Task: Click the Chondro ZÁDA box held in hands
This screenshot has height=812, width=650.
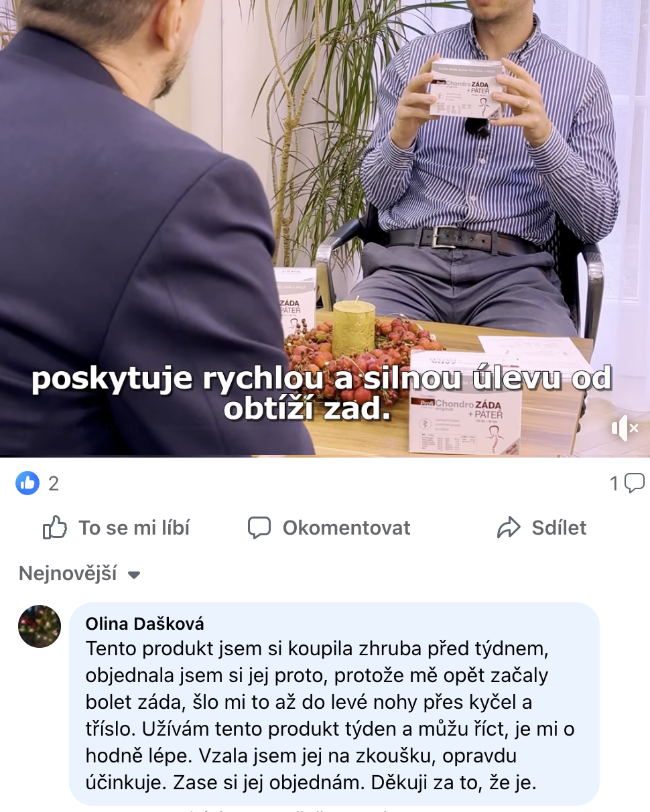Action: click(466, 89)
